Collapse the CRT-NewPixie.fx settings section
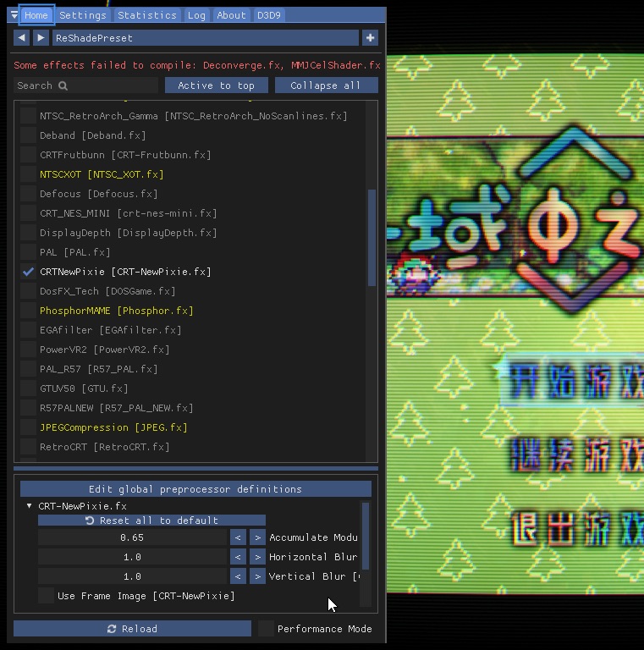Image resolution: width=644 pixels, height=650 pixels. coord(29,506)
